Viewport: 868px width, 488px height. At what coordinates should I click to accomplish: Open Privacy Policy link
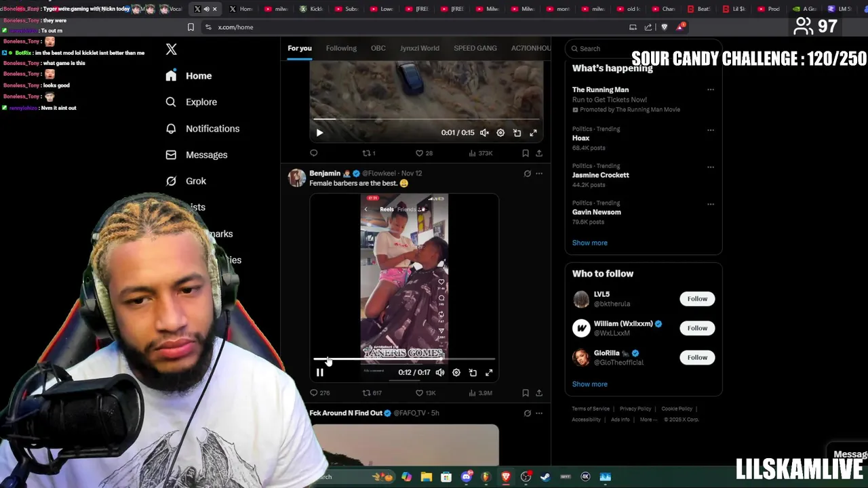click(635, 409)
